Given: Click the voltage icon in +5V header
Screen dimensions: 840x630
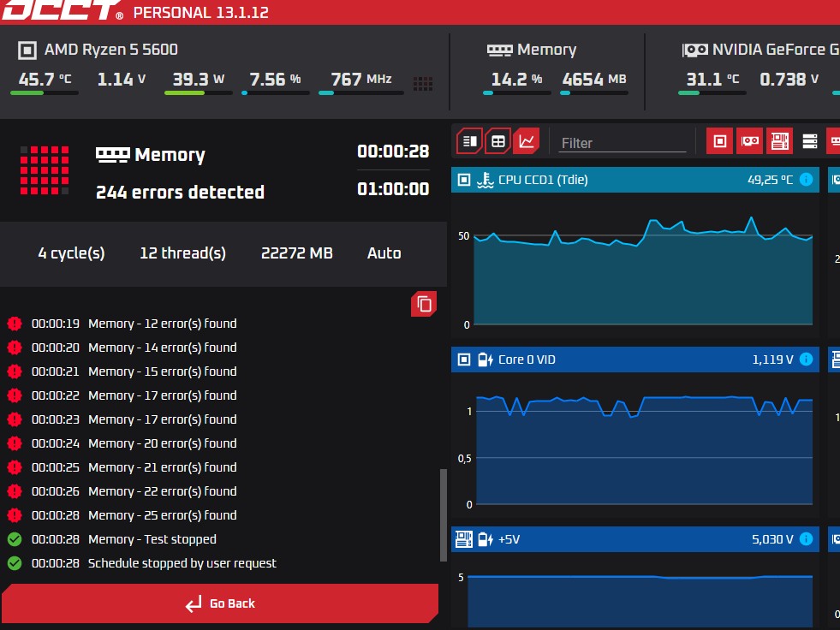Looking at the screenshot, I should pos(485,539).
